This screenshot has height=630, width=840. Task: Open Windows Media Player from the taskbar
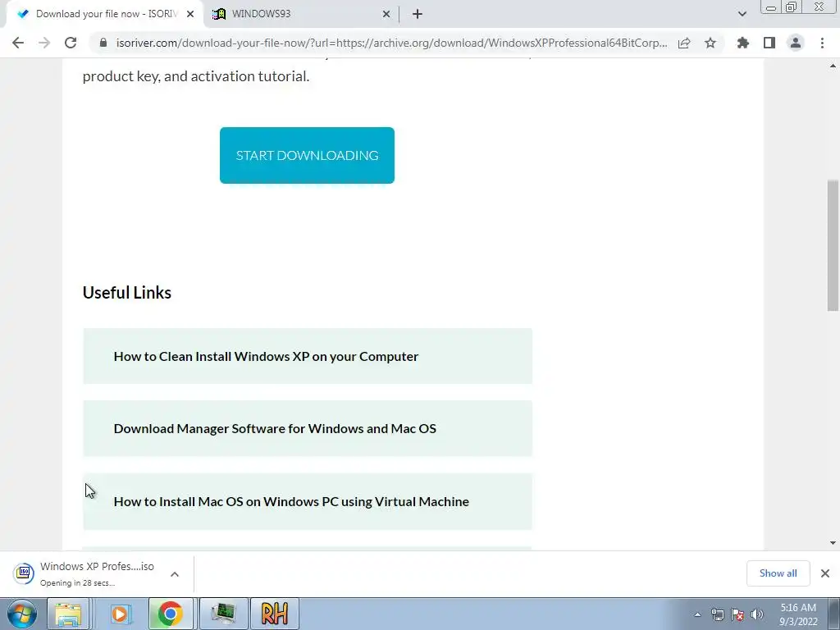click(121, 614)
